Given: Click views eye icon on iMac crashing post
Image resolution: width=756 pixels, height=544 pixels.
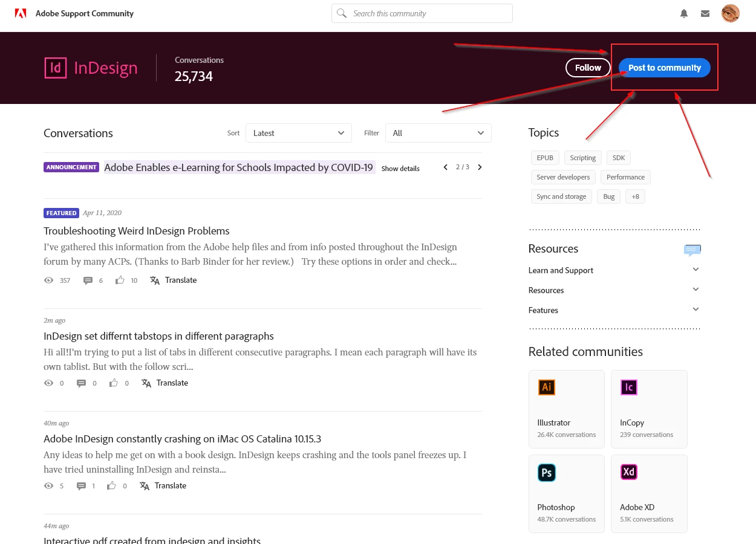Looking at the screenshot, I should coord(49,486).
